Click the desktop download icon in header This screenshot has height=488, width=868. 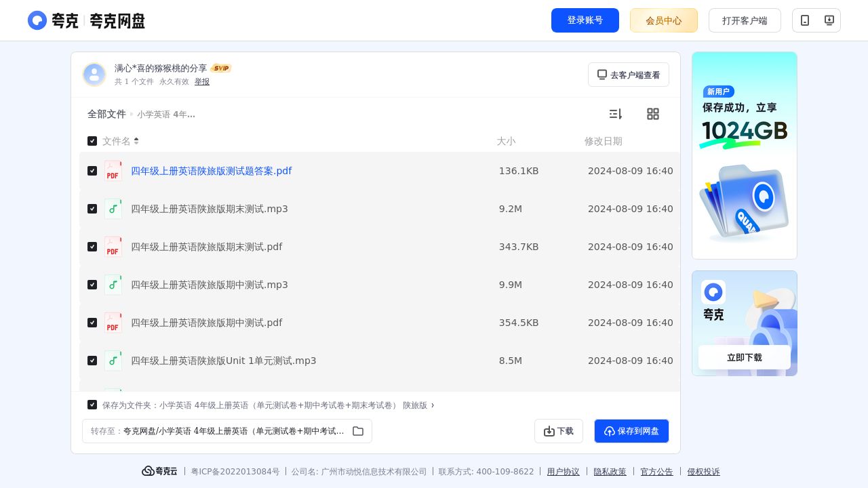829,20
